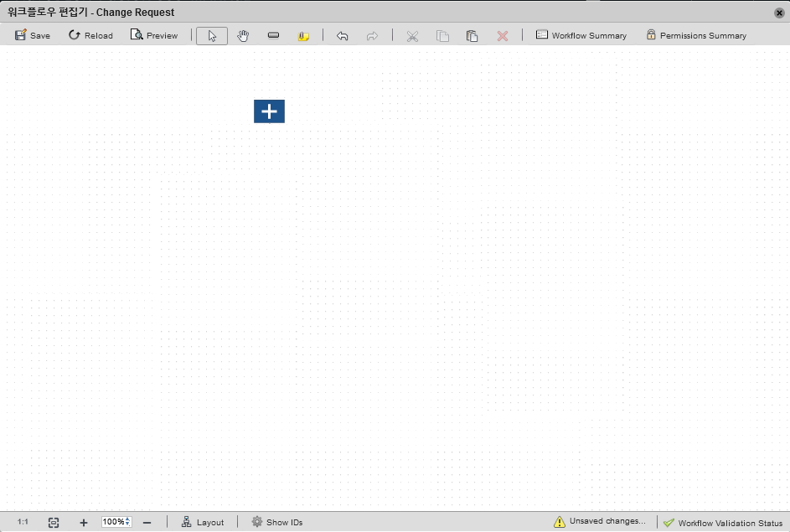This screenshot has width=790, height=532.
Task: Activate the hand pan tool
Action: 243,36
